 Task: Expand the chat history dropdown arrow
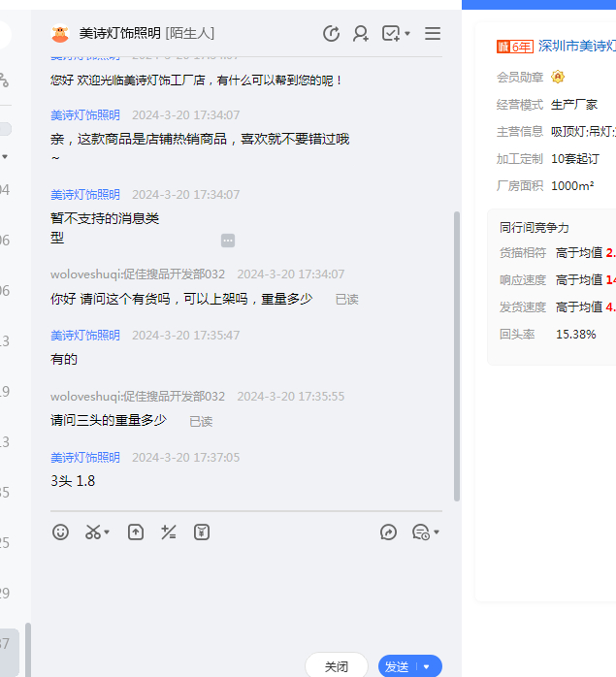437,532
